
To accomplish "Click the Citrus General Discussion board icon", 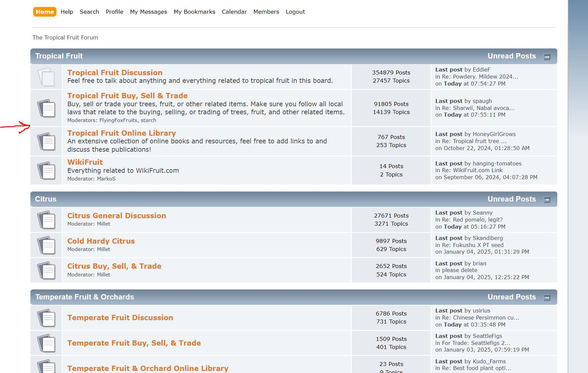I will coord(46,220).
